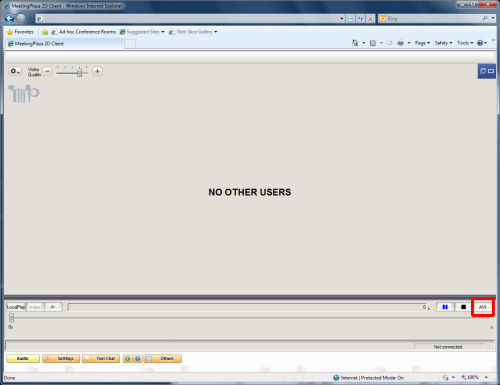Click the AVI button
Image resolution: width=500 pixels, height=385 pixels.
click(x=482, y=307)
